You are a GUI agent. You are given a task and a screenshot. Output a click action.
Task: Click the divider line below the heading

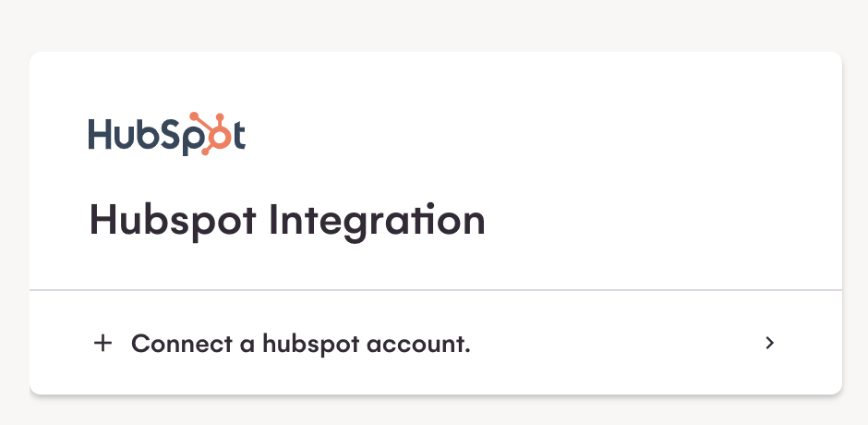(434, 290)
